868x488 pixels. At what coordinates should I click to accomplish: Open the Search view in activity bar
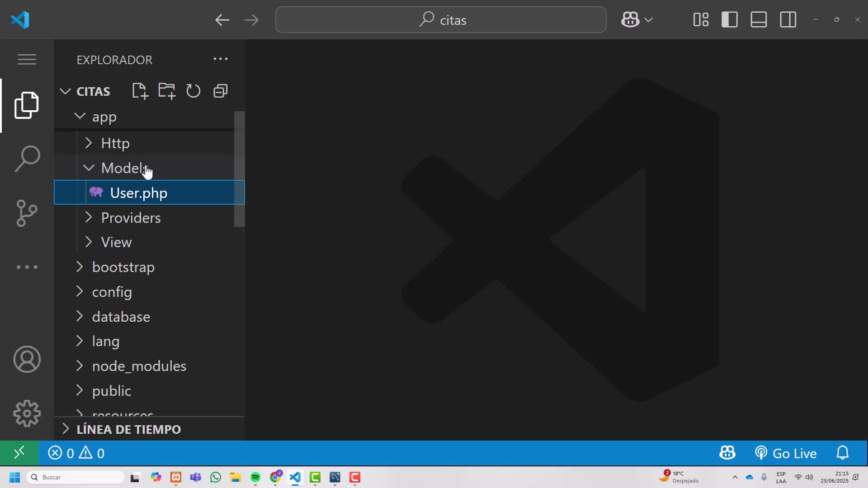click(x=27, y=159)
